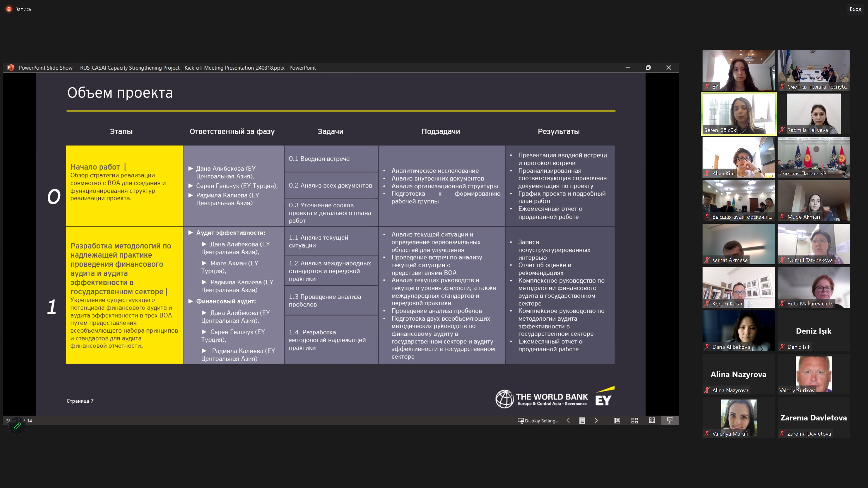
Task: Select Radmila Kaliyeva video thumbnail
Action: point(814,114)
